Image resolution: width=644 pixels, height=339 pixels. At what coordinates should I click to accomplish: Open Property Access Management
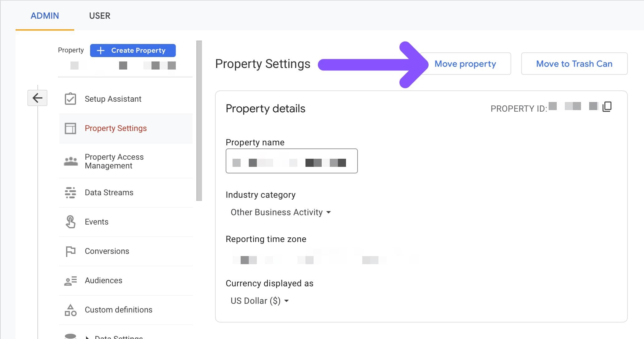[x=114, y=161]
